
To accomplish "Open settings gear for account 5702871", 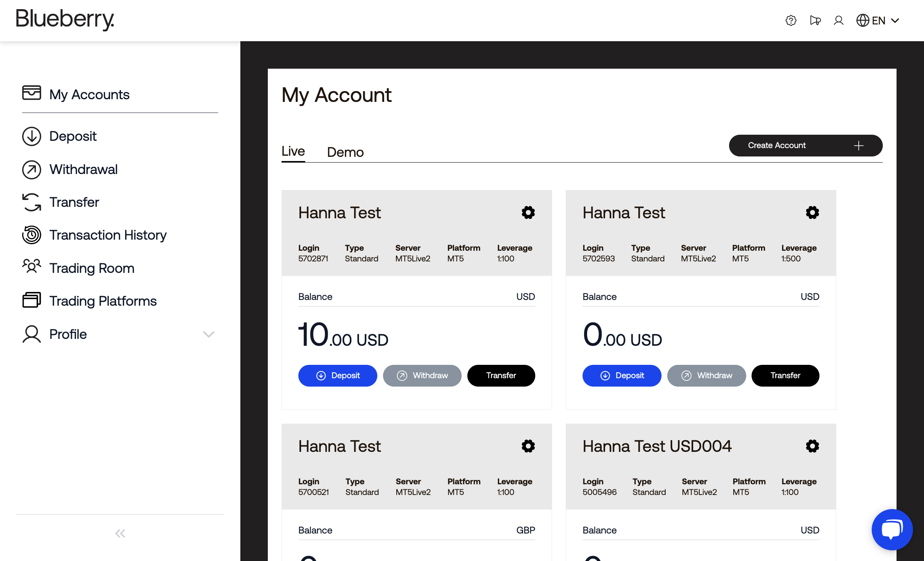I will (x=528, y=213).
